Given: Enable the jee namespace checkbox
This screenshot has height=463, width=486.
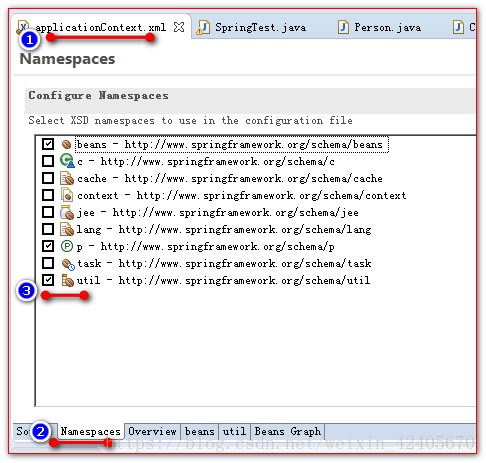Looking at the screenshot, I should [x=48, y=212].
